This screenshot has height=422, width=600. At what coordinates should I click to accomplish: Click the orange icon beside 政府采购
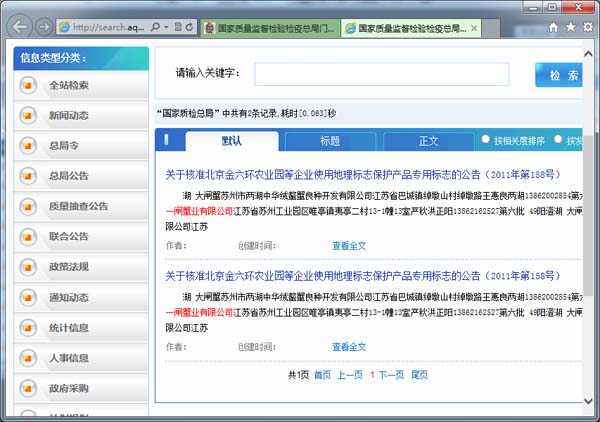[x=28, y=388]
